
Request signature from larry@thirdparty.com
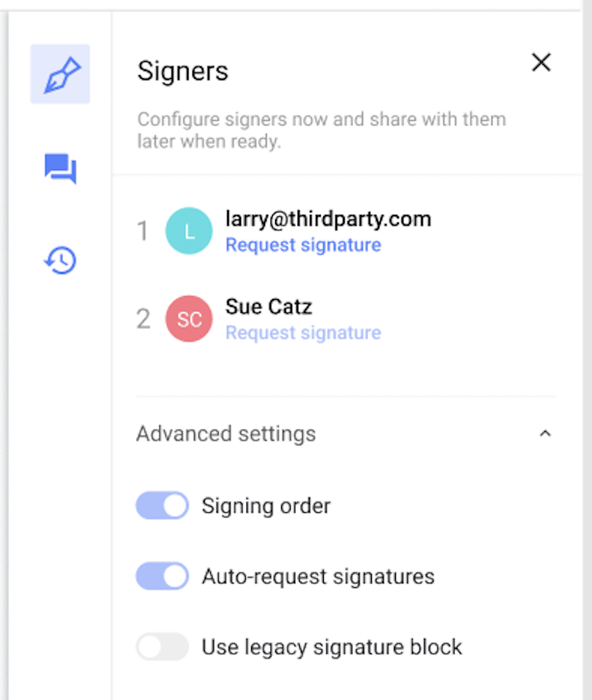click(303, 245)
